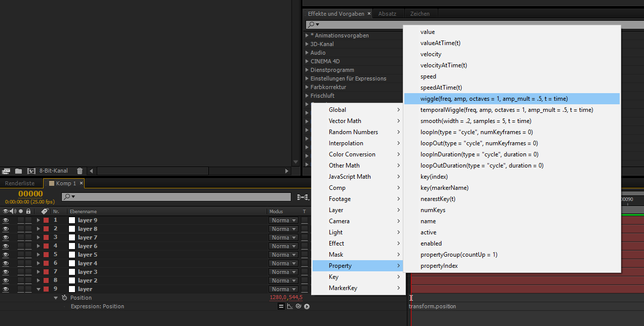644x326 pixels.
Task: Click the expression pick whip spiral icon
Action: 298,306
